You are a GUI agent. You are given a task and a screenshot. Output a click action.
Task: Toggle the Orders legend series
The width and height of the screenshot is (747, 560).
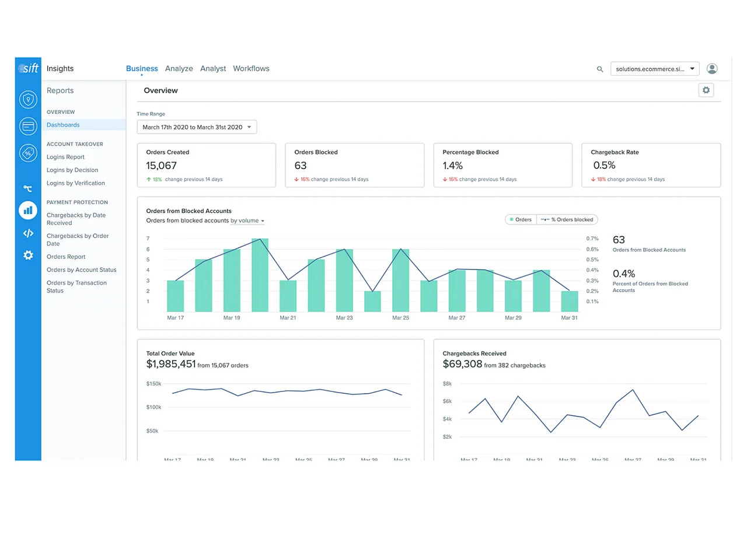521,220
